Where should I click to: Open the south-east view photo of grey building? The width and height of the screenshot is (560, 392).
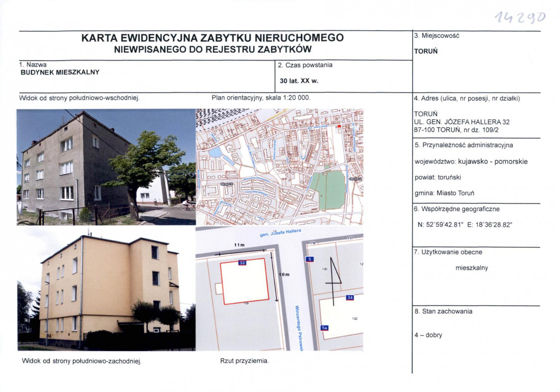(106, 167)
